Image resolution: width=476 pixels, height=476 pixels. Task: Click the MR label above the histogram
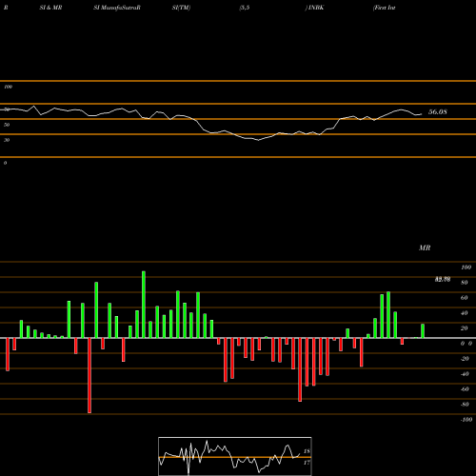coord(425,248)
